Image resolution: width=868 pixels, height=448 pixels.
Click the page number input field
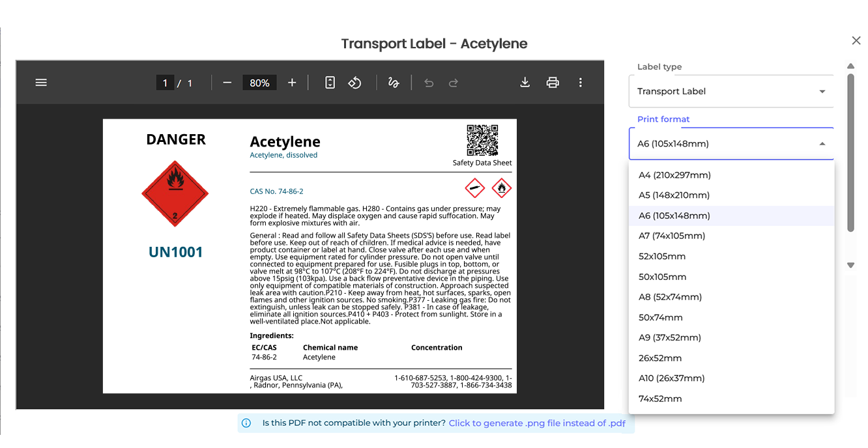pos(165,83)
